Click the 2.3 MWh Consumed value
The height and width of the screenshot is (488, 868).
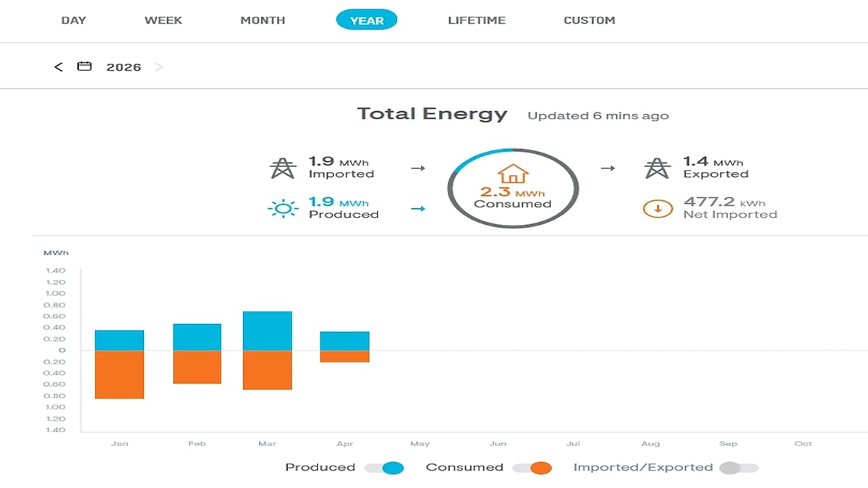tap(512, 192)
